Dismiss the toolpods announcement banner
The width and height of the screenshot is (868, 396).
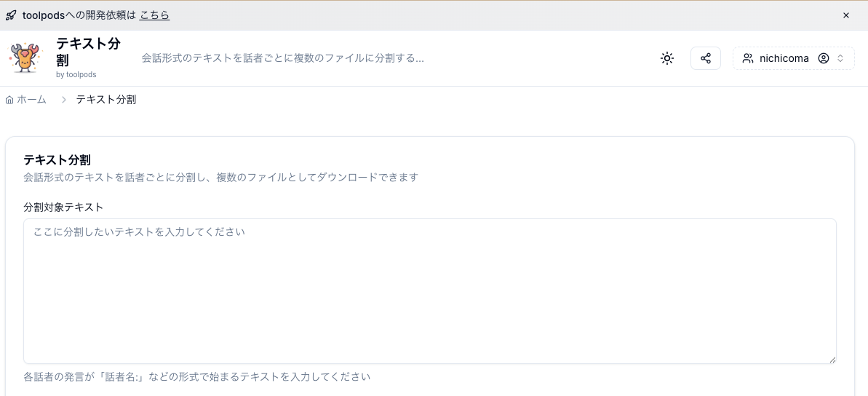[846, 15]
